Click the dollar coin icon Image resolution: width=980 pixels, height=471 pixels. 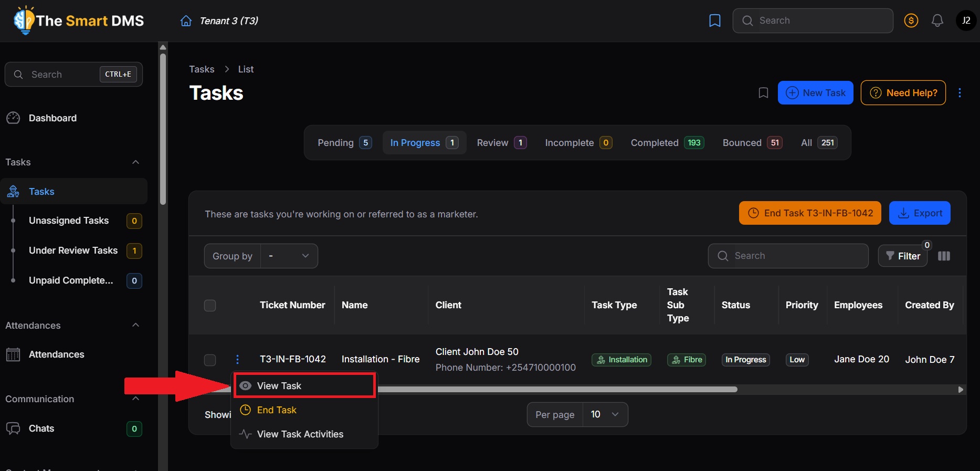pyautogui.click(x=911, y=21)
